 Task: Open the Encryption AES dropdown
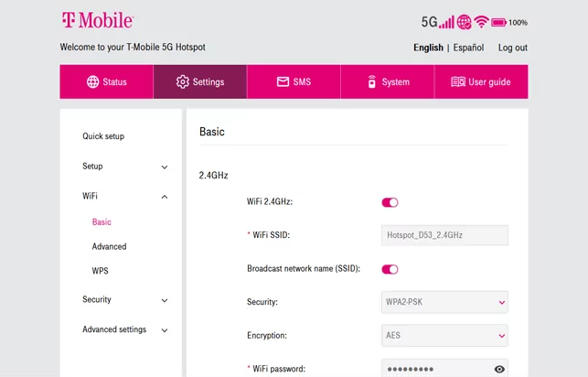(444, 335)
